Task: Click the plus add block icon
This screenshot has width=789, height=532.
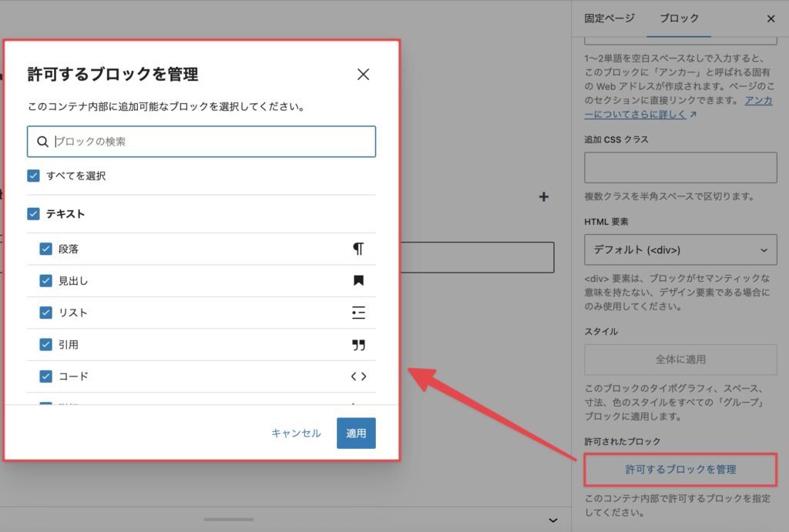Action: (x=543, y=197)
